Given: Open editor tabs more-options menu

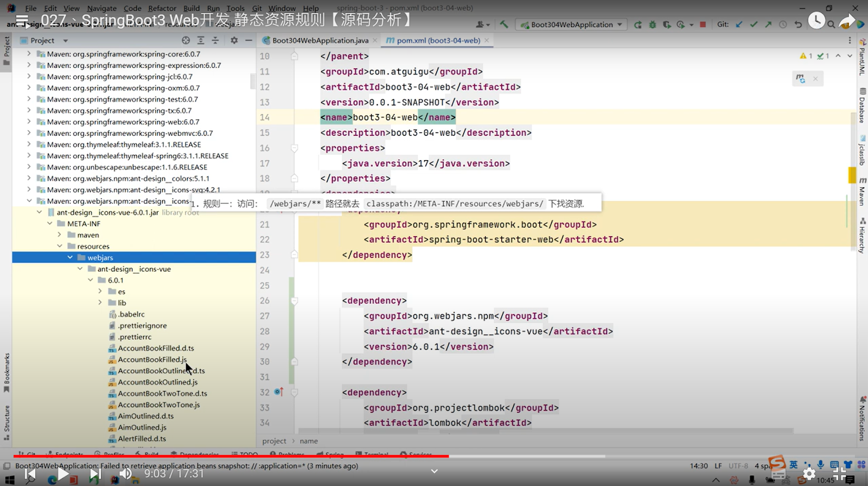Looking at the screenshot, I should tap(850, 40).
